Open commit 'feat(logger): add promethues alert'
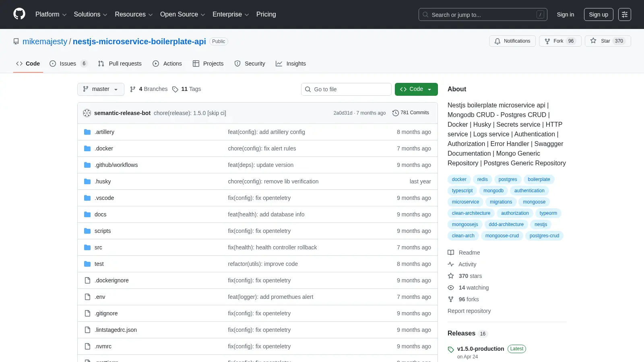644x362 pixels. pyautogui.click(x=270, y=297)
